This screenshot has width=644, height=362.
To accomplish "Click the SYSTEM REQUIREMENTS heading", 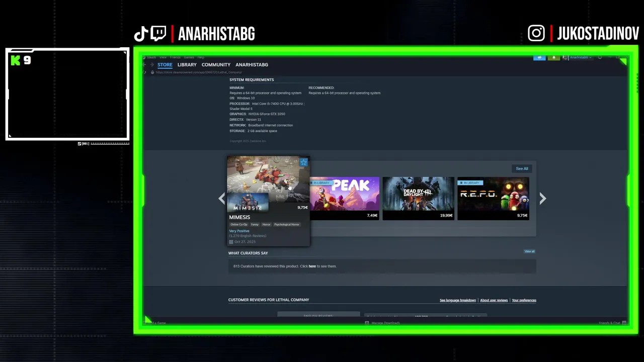I will (x=252, y=79).
